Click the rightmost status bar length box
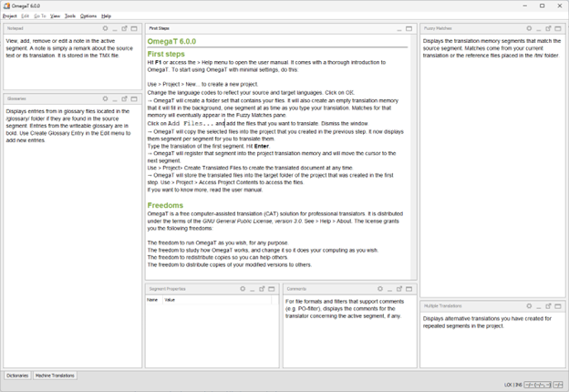The height and width of the screenshot is (392, 569). click(558, 385)
